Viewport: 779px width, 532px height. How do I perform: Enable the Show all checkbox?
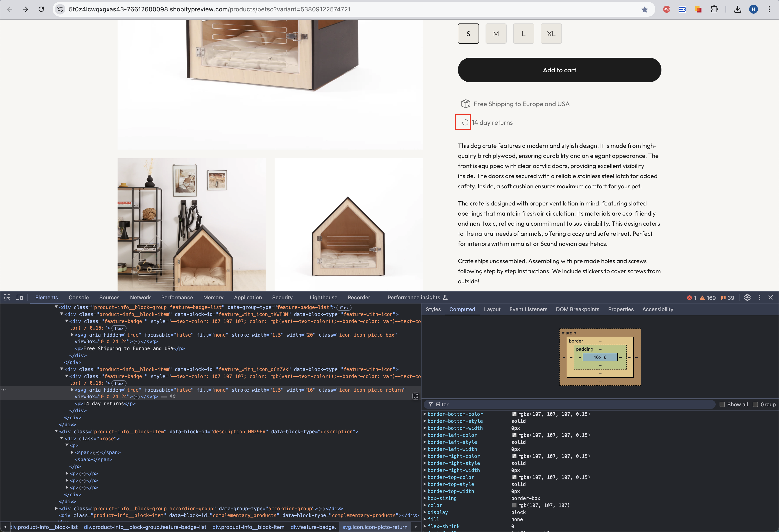coord(722,404)
